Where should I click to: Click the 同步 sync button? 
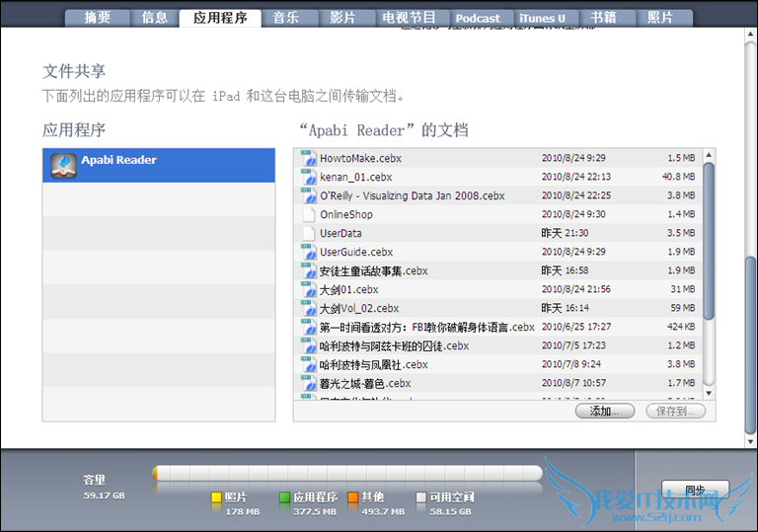(x=695, y=491)
